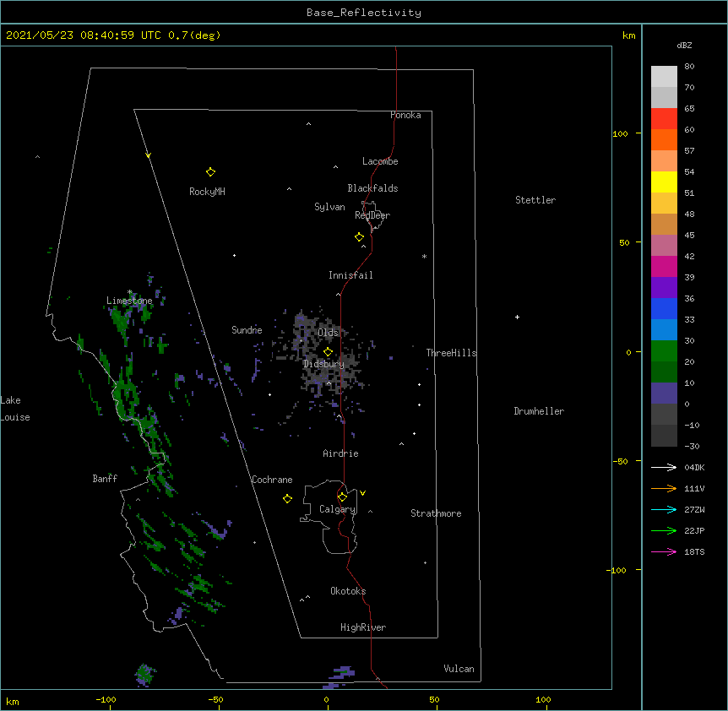Click the yellow diamond marker above RockyMH

pyautogui.click(x=210, y=172)
